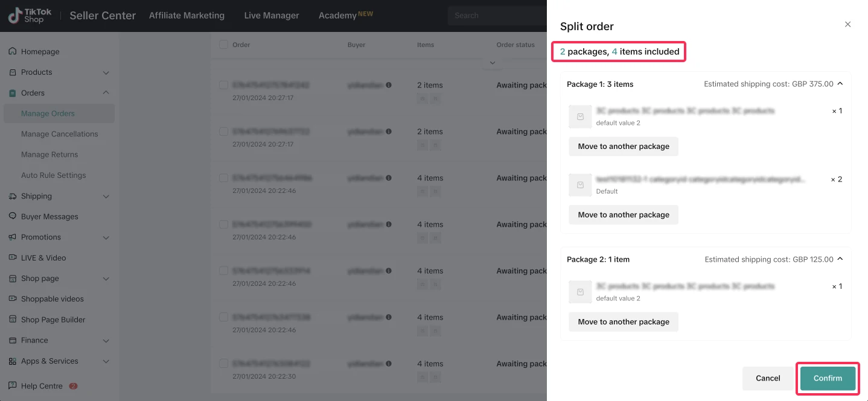Click the "Package 2: 1 item" heading
This screenshot has height=401, width=868.
[x=598, y=259]
